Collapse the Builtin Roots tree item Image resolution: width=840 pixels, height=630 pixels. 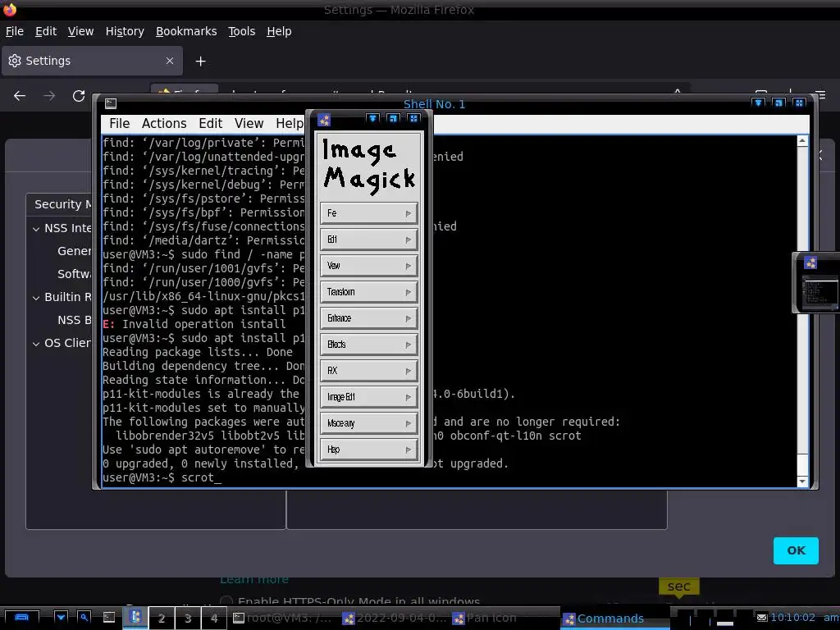36,297
